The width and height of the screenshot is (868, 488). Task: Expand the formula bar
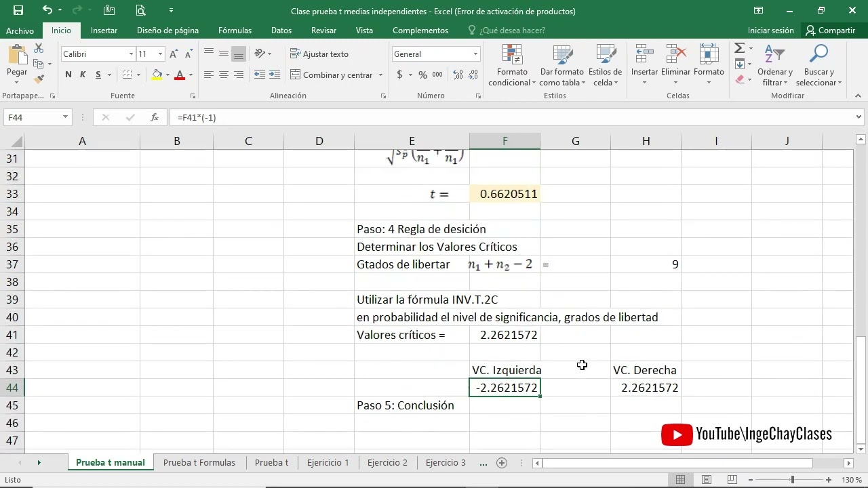(x=860, y=117)
